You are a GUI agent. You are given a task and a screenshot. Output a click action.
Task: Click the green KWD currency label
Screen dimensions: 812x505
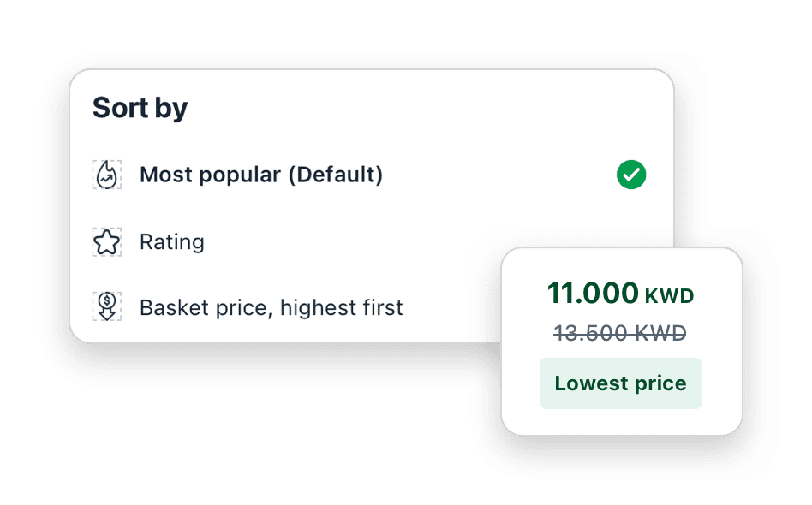click(669, 296)
